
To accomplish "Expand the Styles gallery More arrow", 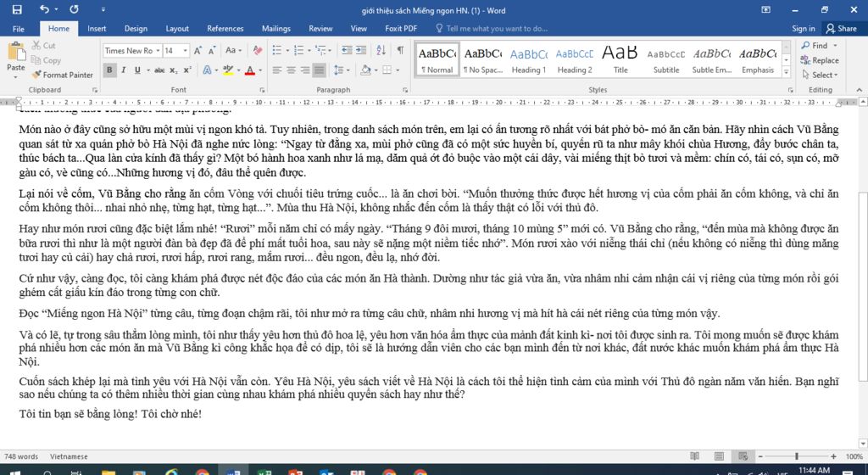I will [786, 72].
